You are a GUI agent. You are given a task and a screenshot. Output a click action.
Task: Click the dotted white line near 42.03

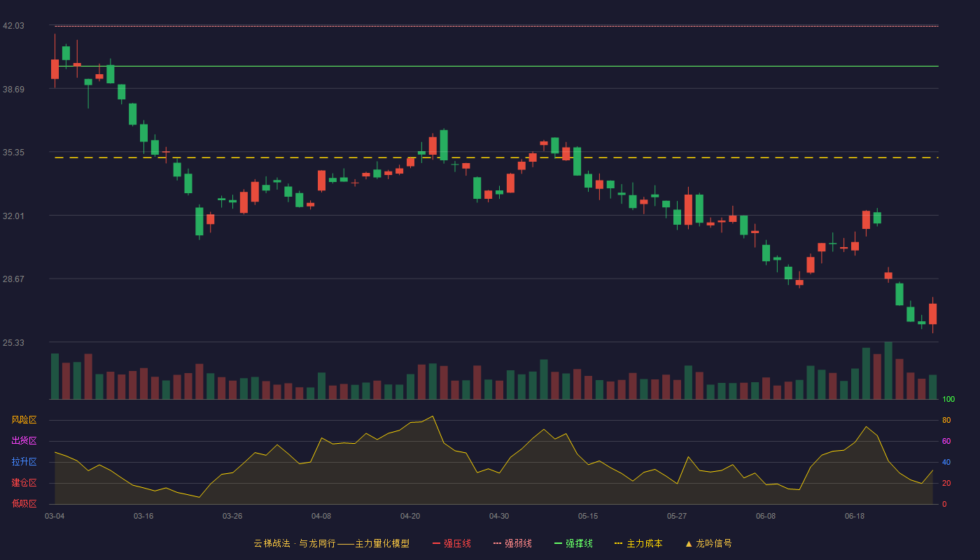coord(496,27)
